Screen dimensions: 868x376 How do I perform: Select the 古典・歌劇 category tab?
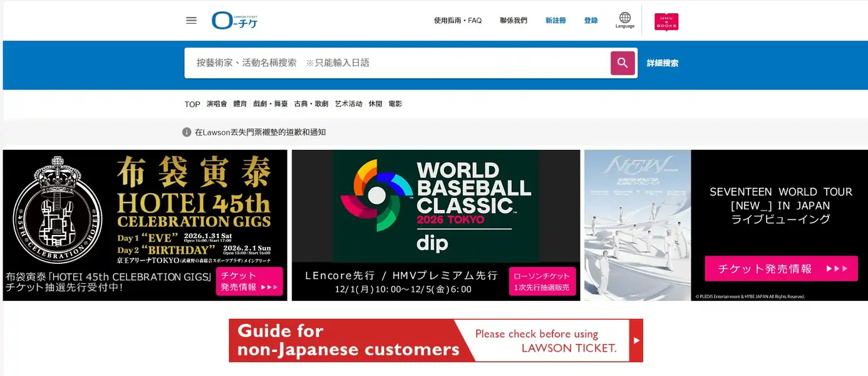(x=311, y=104)
